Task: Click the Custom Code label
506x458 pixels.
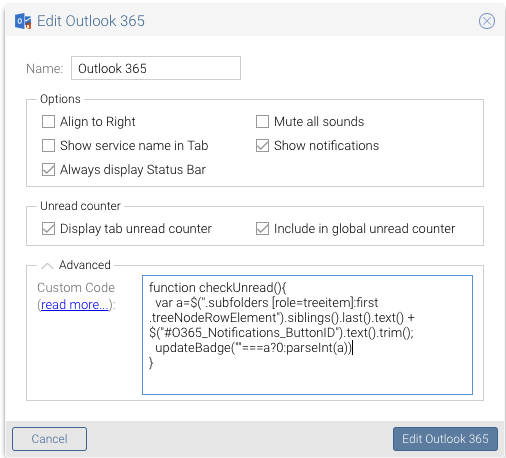Action: [x=76, y=287]
